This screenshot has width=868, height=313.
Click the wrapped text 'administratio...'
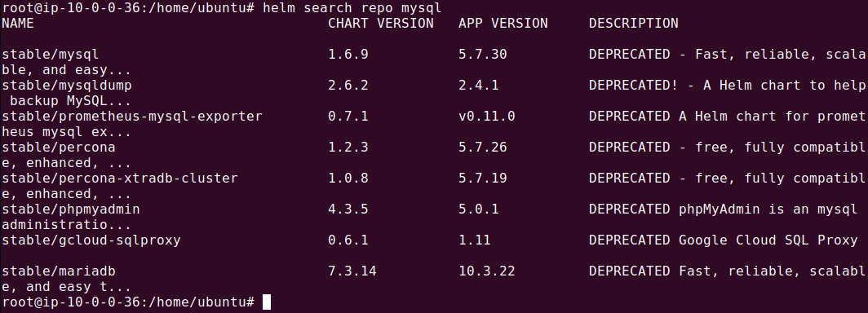[x=67, y=224]
